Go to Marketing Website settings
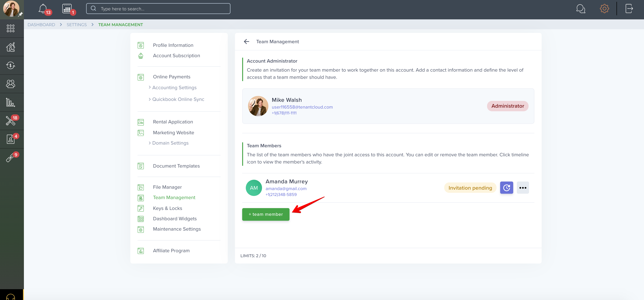The width and height of the screenshot is (644, 300). [173, 132]
